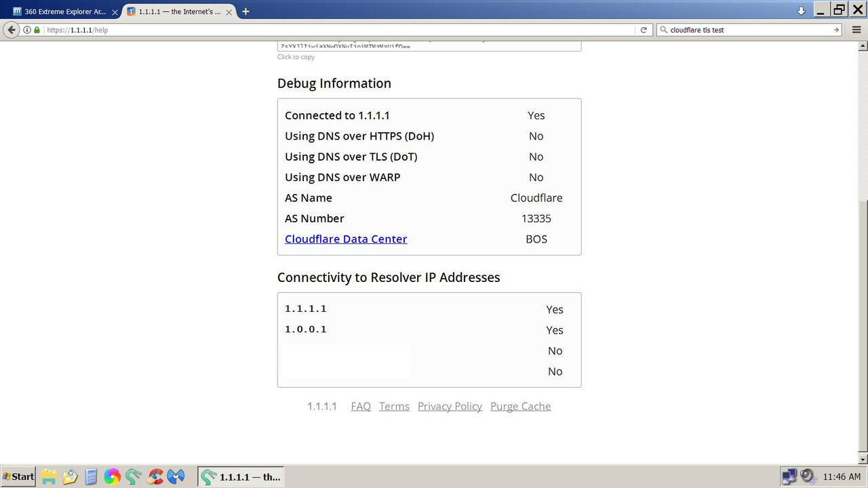Image resolution: width=868 pixels, height=488 pixels.
Task: Close the 1.1.1.1 tab
Action: 231,12
